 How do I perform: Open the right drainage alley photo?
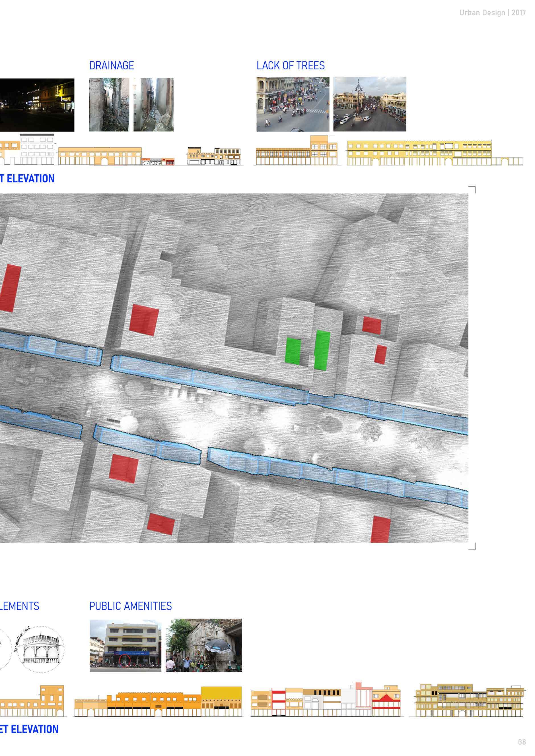pos(153,105)
